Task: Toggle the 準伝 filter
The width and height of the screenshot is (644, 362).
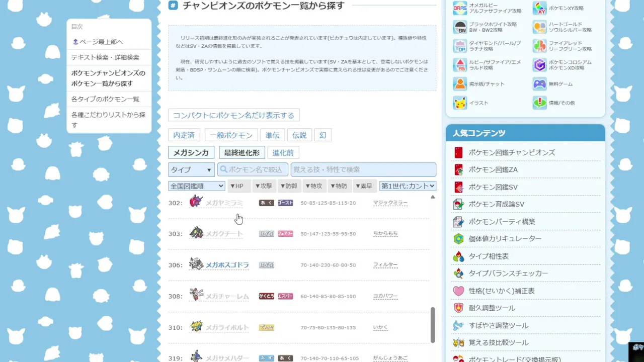Action: pyautogui.click(x=273, y=135)
